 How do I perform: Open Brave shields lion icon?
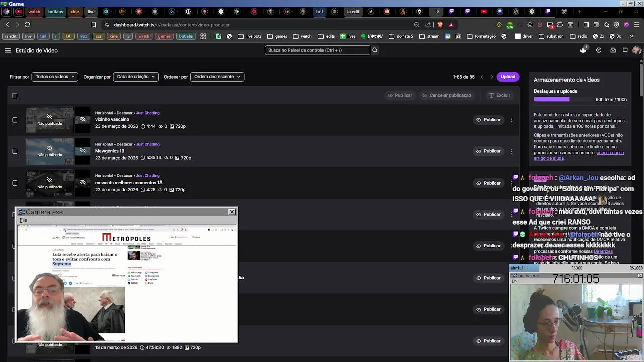[440, 25]
